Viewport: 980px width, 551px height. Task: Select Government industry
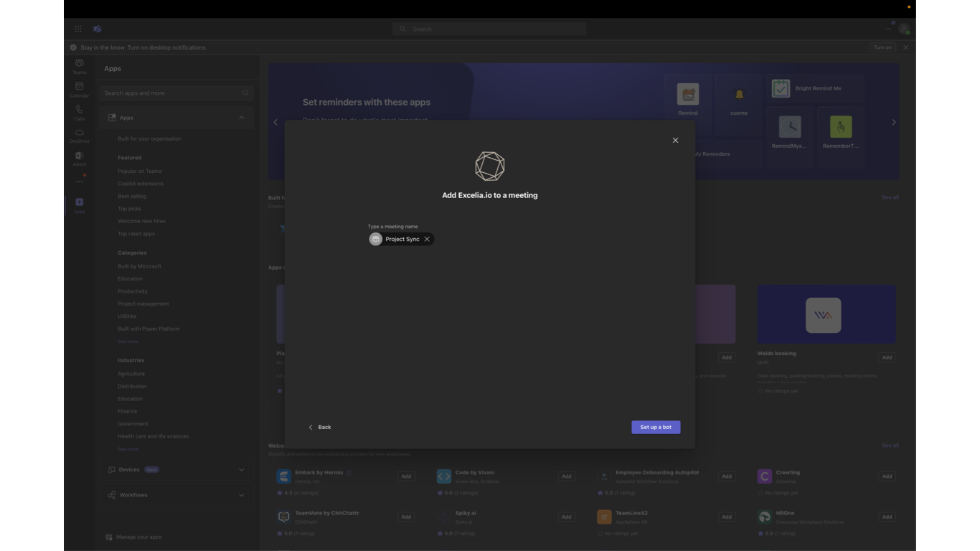[133, 424]
